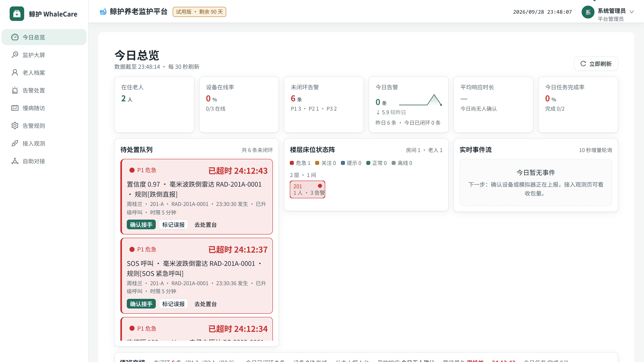The height and width of the screenshot is (362, 644).
Task: Click the 10 秒增量轮询 label
Action: (595, 150)
